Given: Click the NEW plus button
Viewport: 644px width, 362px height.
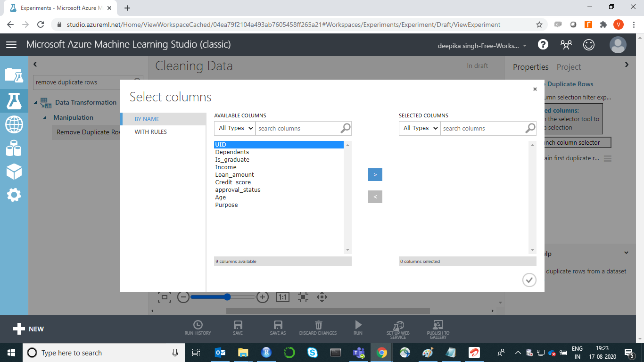Looking at the screenshot, I should [28, 329].
